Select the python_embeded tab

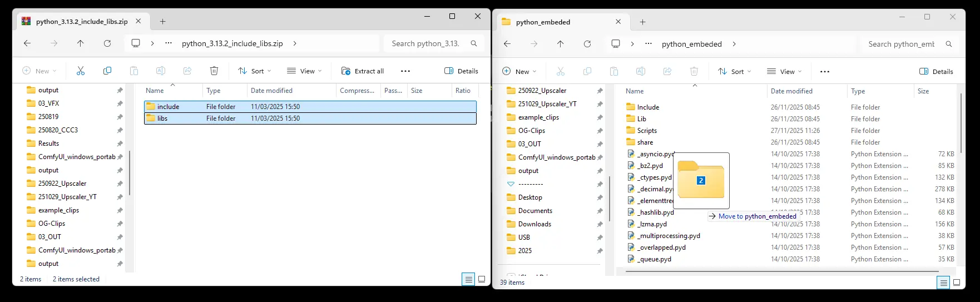pos(562,22)
